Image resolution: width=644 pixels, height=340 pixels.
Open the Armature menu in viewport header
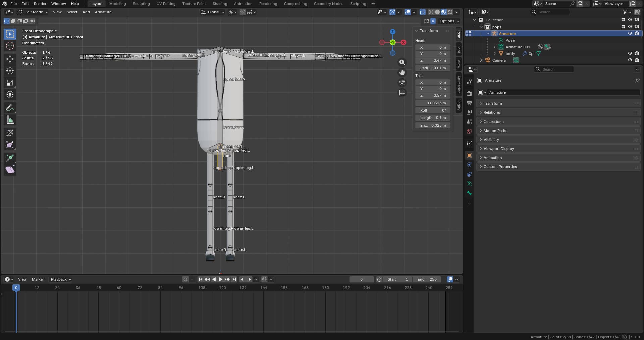(103, 12)
